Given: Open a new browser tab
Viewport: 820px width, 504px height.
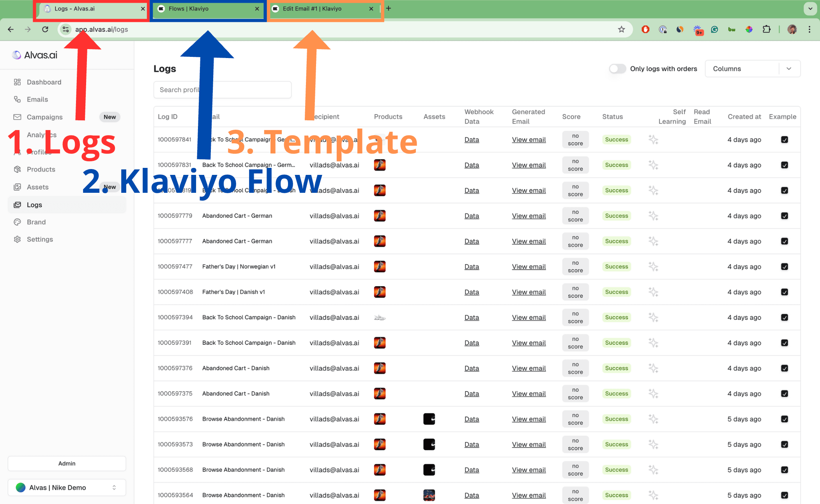Looking at the screenshot, I should pos(389,8).
